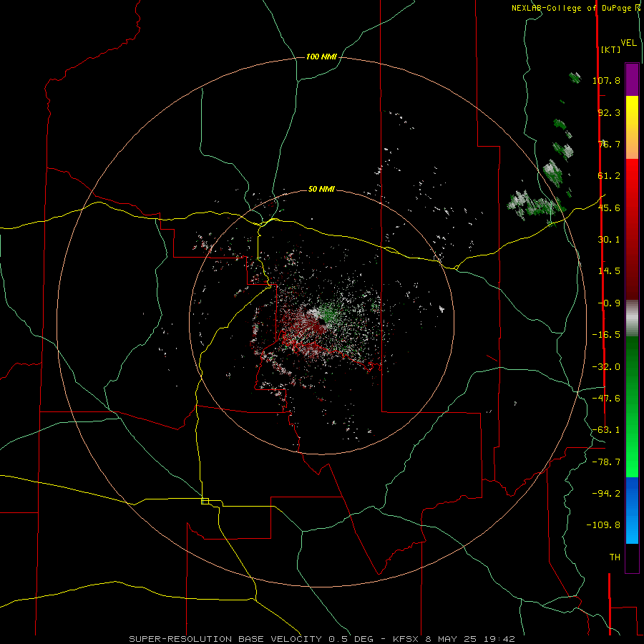Select the 61.2 legend value

pyautogui.click(x=609, y=176)
